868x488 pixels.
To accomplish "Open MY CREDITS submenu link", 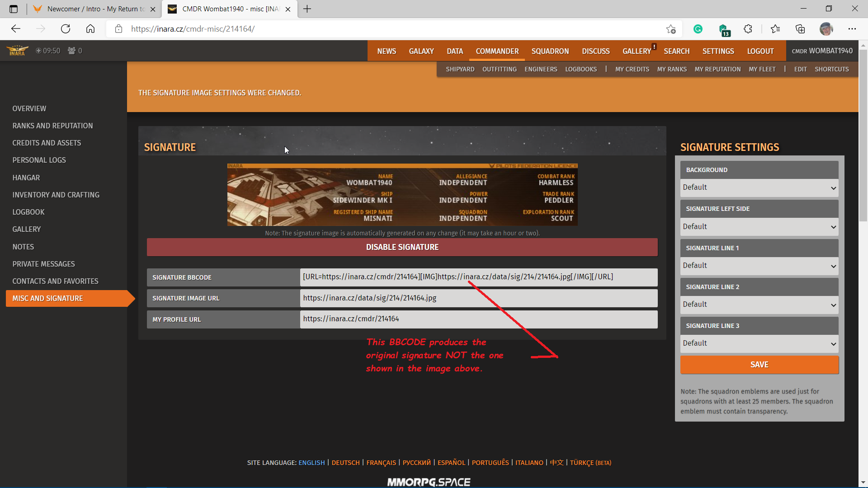I will (x=632, y=69).
